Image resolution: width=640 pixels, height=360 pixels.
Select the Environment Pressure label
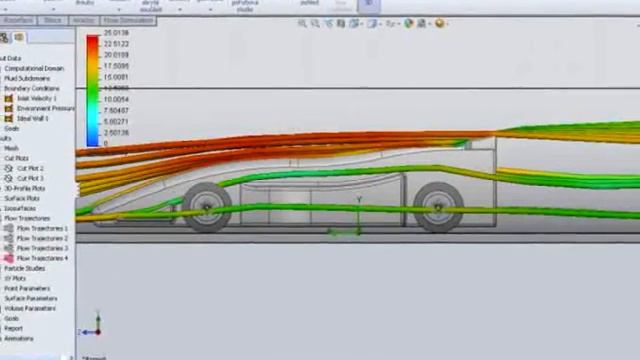pyautogui.click(x=46, y=109)
